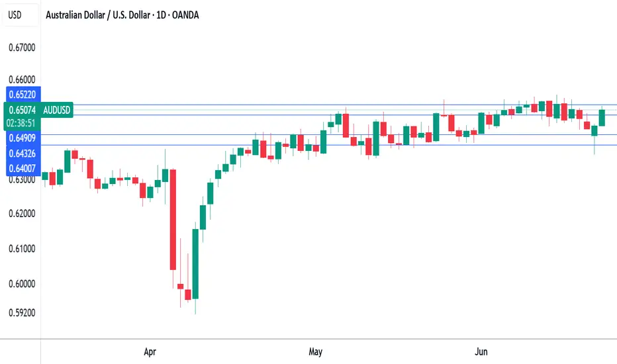Select the 0.65220 price level label
Viewport: 617px width, 364px height.
[23, 95]
